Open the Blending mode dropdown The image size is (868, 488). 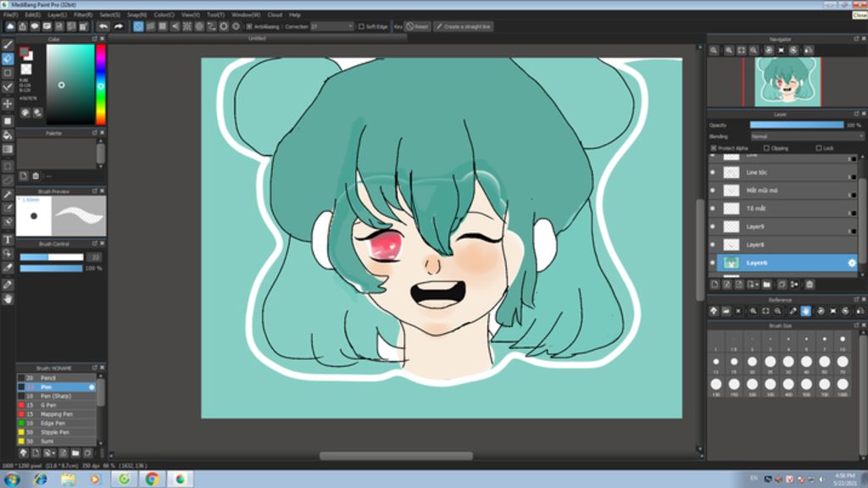[807, 136]
